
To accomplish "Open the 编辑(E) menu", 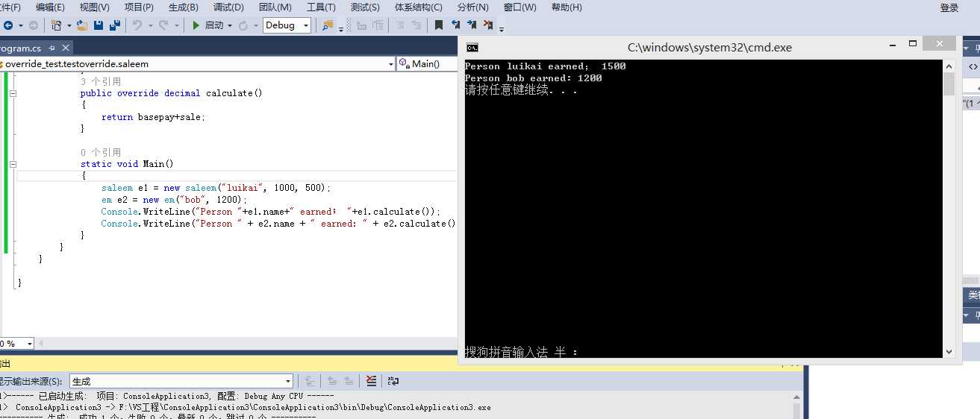I will pos(50,7).
